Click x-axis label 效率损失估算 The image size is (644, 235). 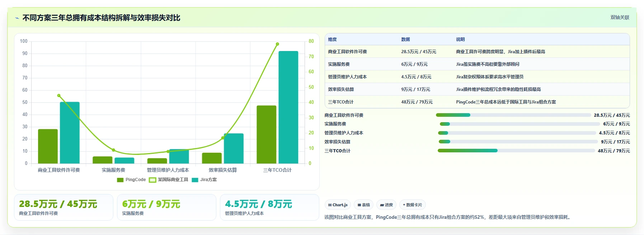223,170
